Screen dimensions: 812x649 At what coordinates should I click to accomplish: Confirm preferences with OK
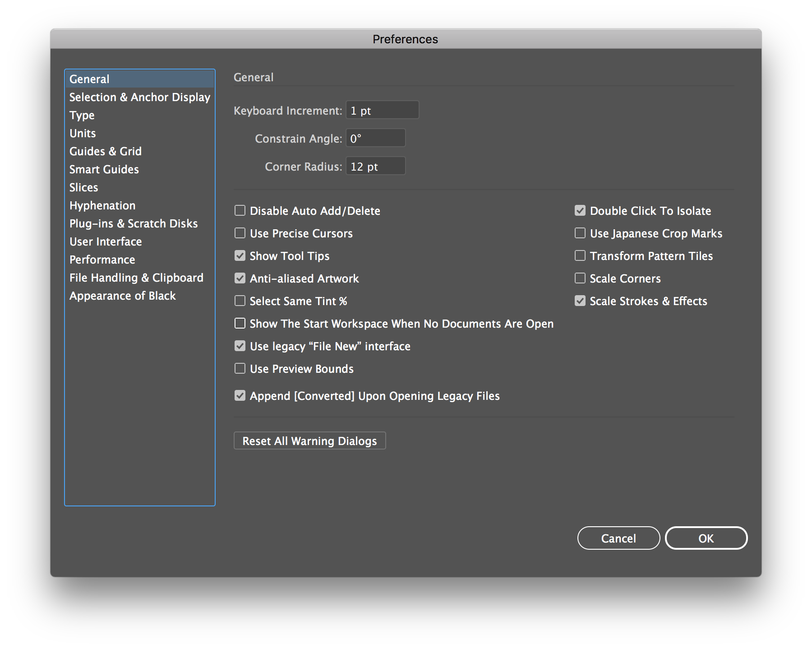coord(706,538)
